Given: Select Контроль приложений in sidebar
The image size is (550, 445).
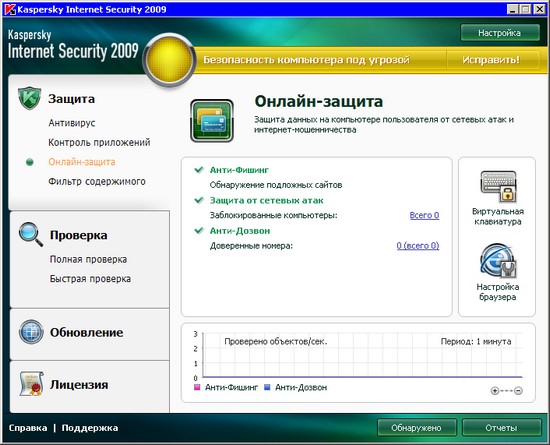Looking at the screenshot, I should coord(99,142).
